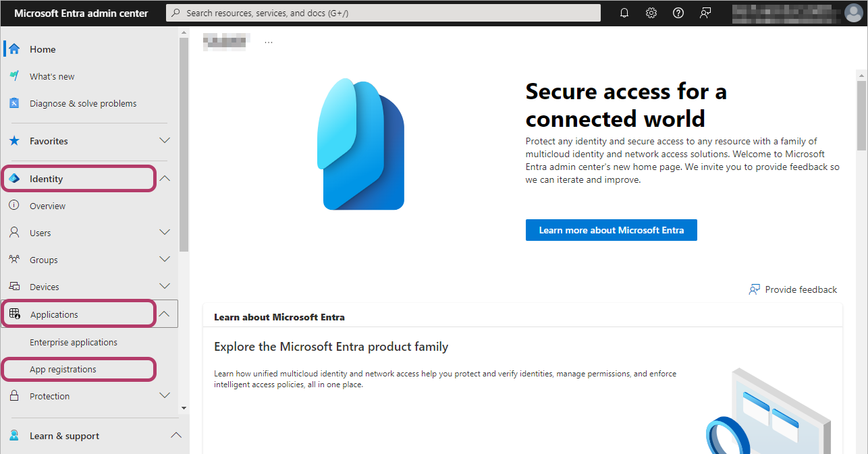Select Enterprise applications in sidebar
Image resolution: width=868 pixels, height=454 pixels.
coord(74,342)
